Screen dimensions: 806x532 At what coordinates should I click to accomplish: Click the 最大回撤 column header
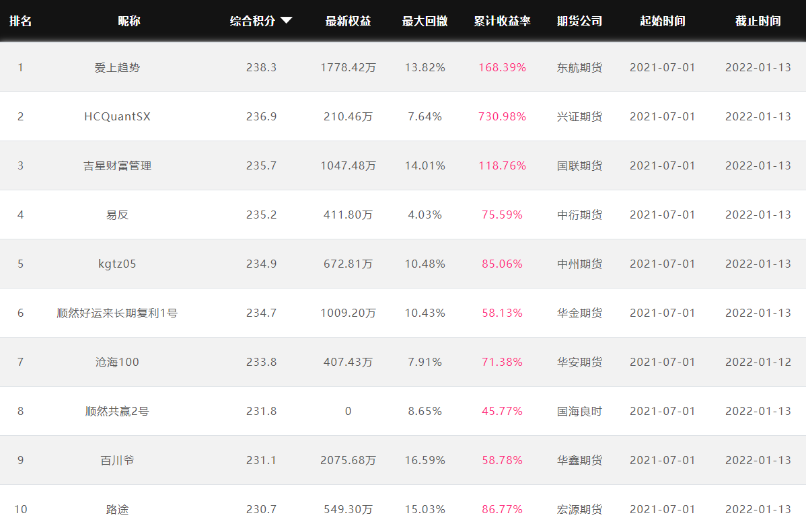425,21
